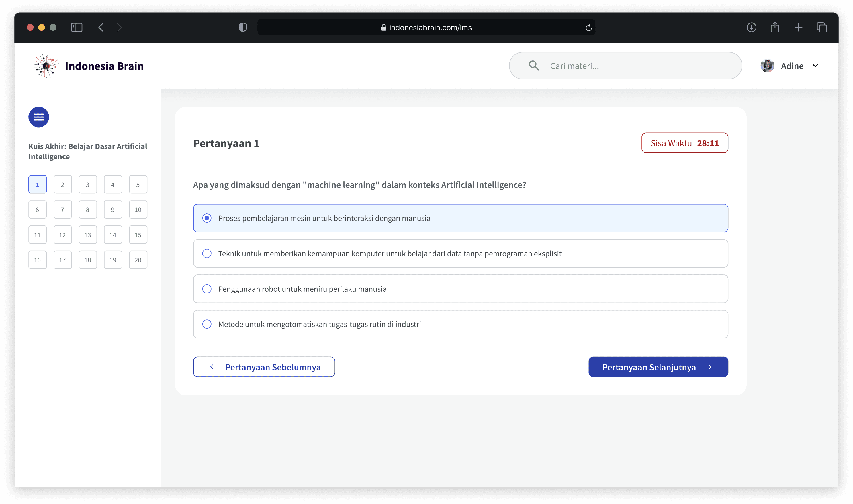This screenshot has width=853, height=504.
Task: Click Adine's profile avatar
Action: coord(767,66)
